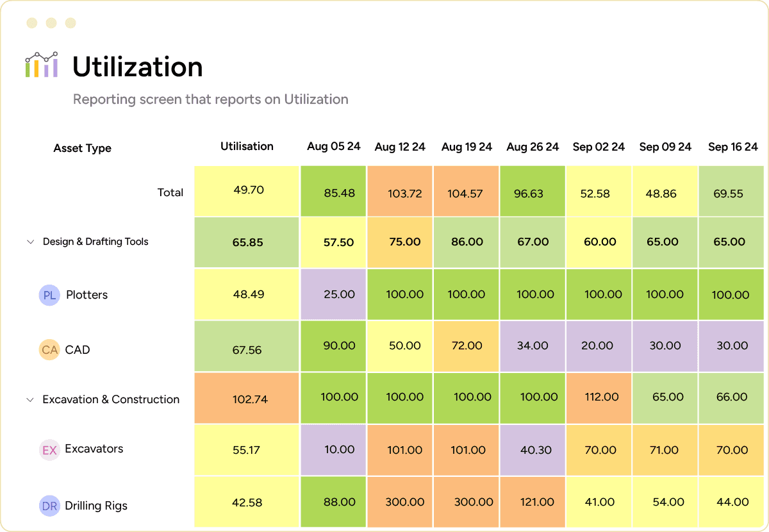
Task: Select the PL Plotters avatar icon
Action: (x=50, y=295)
